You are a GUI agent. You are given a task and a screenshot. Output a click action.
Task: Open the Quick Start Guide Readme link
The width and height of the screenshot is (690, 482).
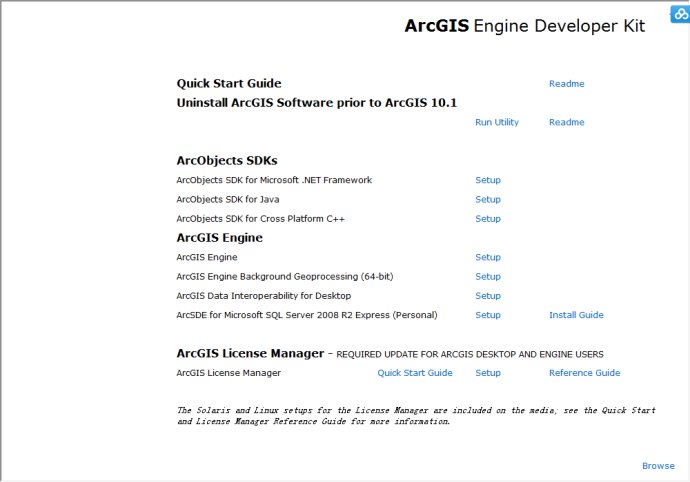click(566, 84)
